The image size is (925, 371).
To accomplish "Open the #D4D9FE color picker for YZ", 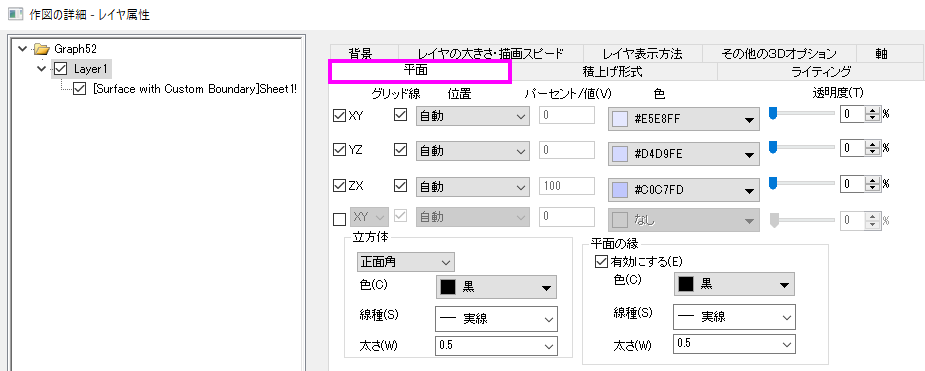I will tap(683, 155).
